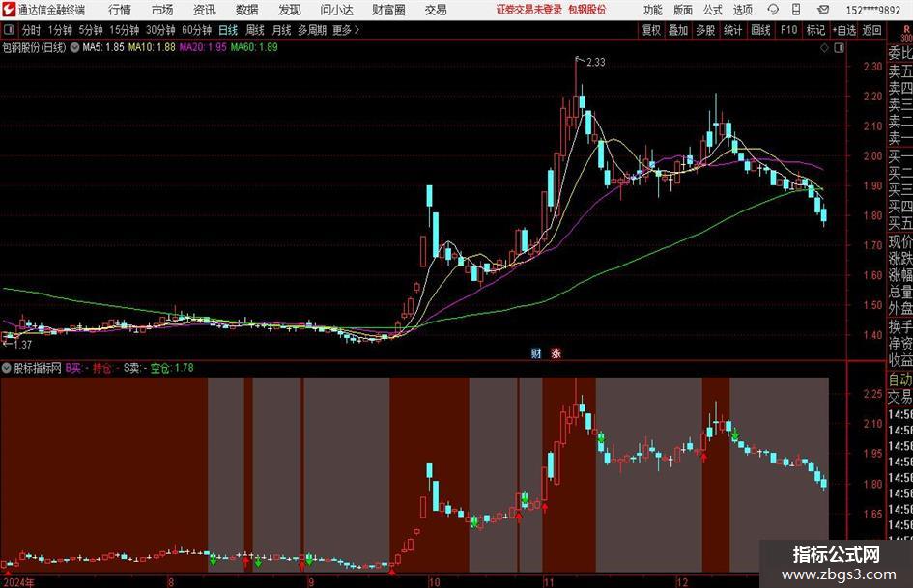
Task: Click the 画线 drawing tools button
Action: tap(760, 30)
